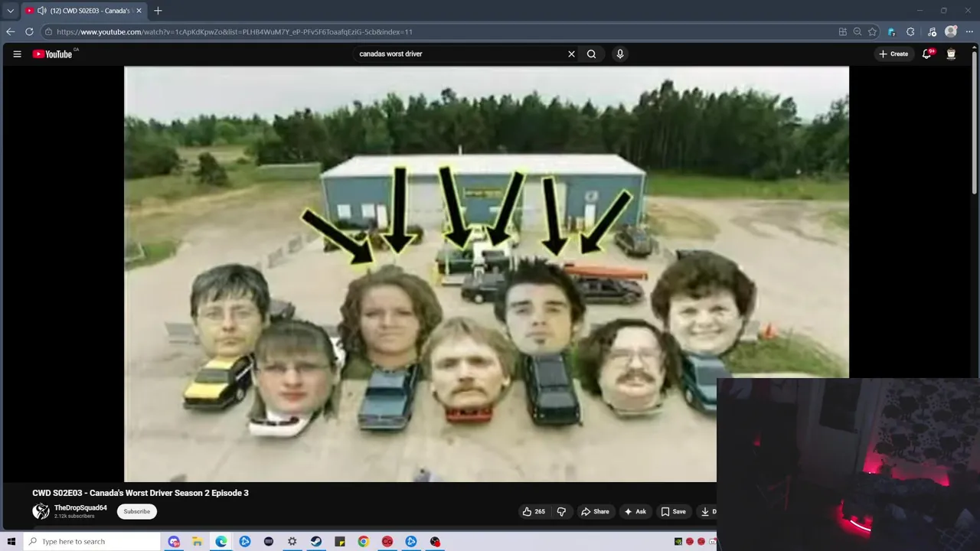Open the browser profile avatar
This screenshot has height=551, width=980.
pyautogui.click(x=951, y=32)
